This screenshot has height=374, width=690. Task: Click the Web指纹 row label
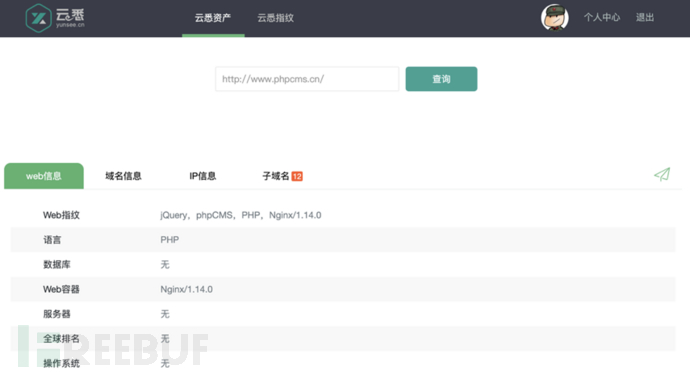[x=61, y=215]
